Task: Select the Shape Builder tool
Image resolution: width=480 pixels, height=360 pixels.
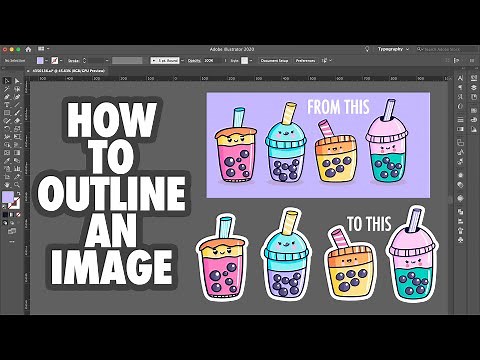Action: coord(7,145)
